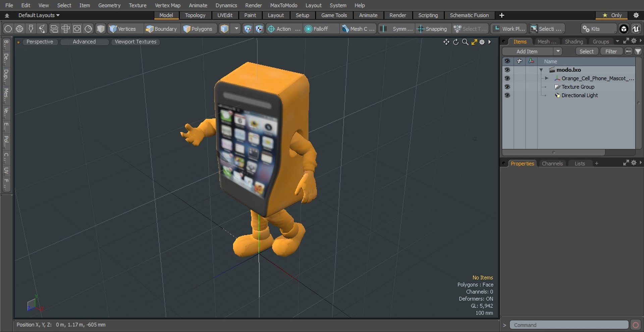Open the gear settings in the top right
644x332 pixels.
point(636,15)
